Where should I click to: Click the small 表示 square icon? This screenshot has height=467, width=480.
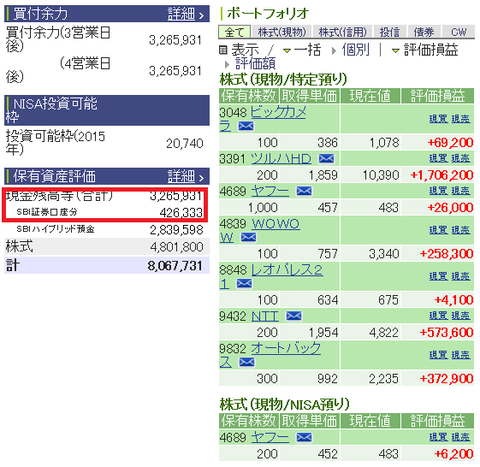(x=223, y=50)
